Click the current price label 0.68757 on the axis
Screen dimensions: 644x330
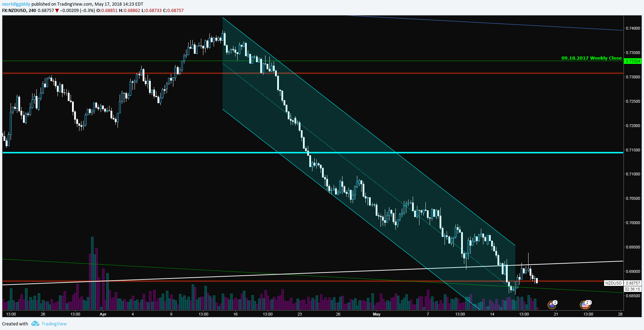pyautogui.click(x=633, y=283)
